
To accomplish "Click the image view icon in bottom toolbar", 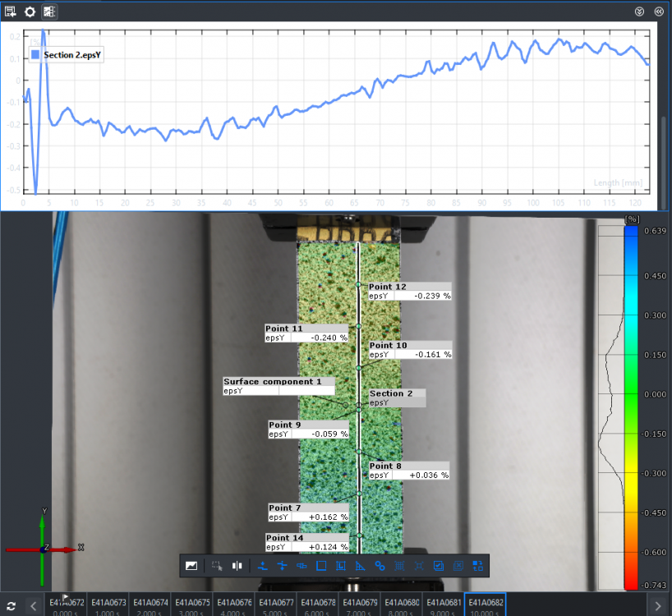I will (x=191, y=566).
